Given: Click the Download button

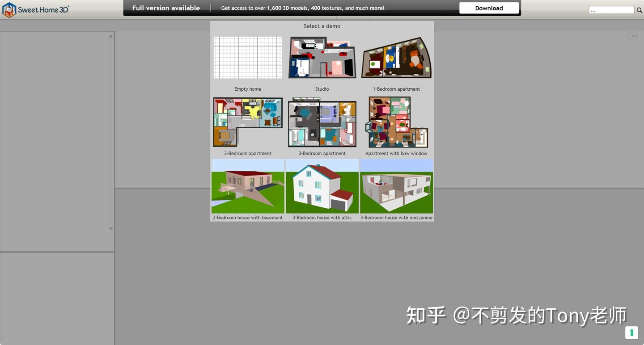Looking at the screenshot, I should [489, 8].
